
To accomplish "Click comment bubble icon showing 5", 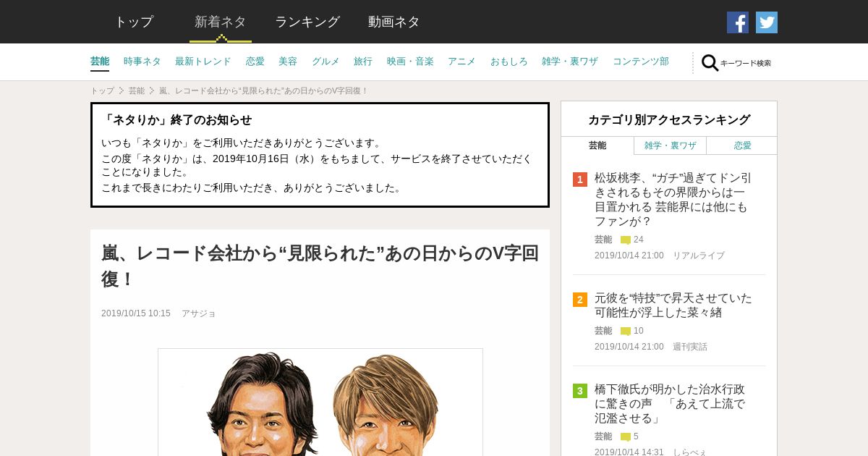I will click(x=626, y=436).
